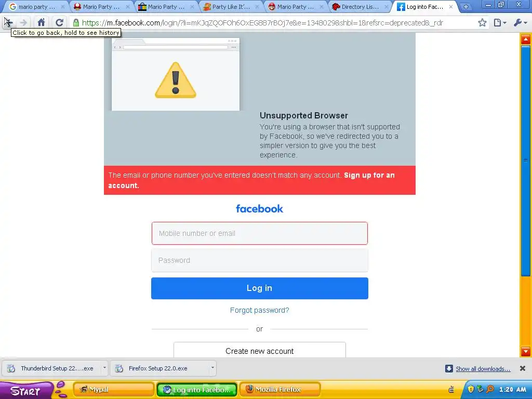The width and height of the screenshot is (532, 399).
Task: Open the Thunderbird Setup download item
Action: click(52, 368)
